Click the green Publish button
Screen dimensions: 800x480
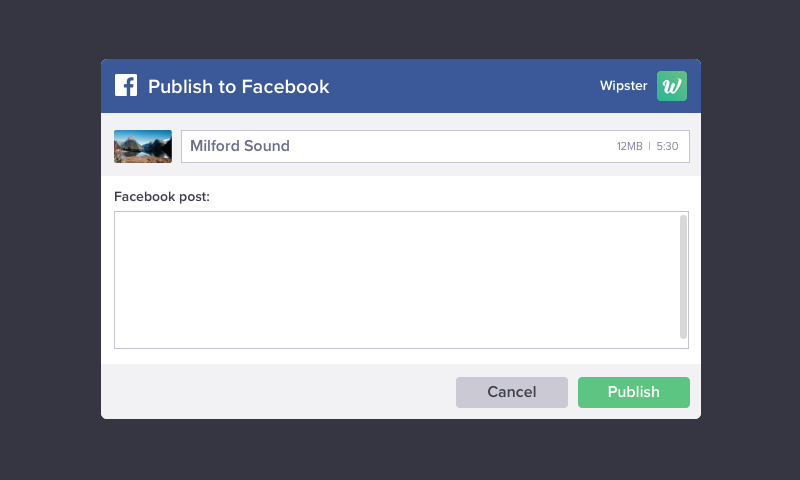tap(634, 392)
